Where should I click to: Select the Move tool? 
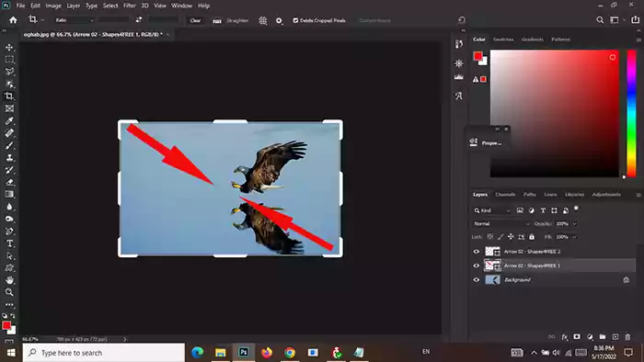9,48
